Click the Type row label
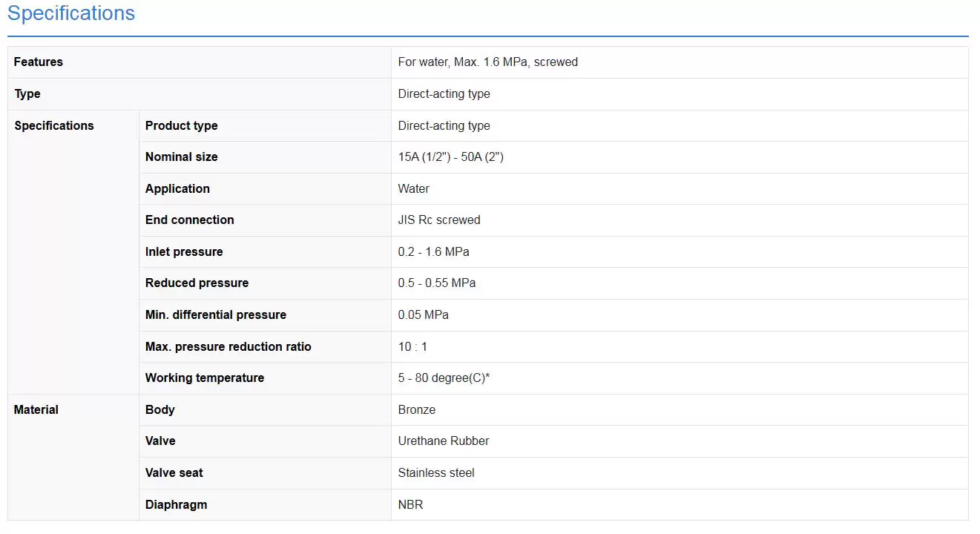Viewport: 980px width, 534px height. coord(27,94)
